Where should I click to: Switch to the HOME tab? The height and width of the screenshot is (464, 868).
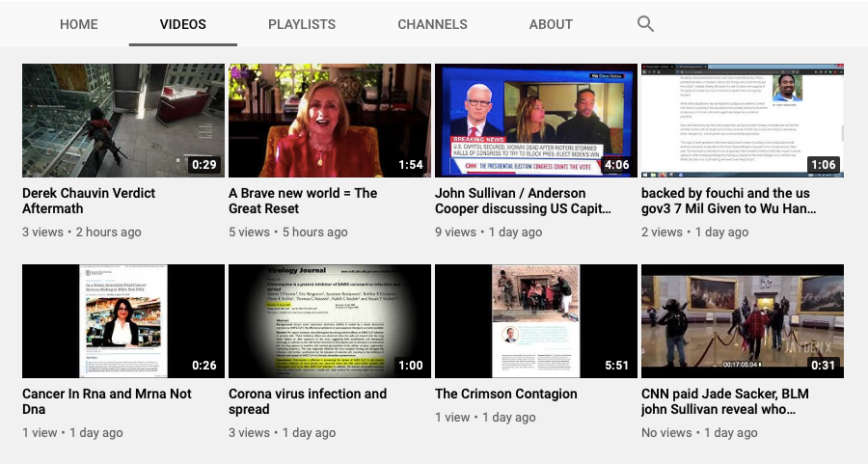(x=79, y=24)
